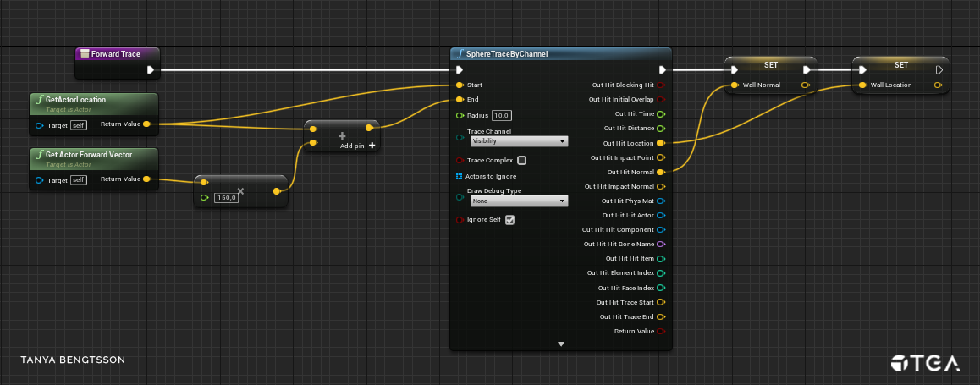Image resolution: width=980 pixels, height=385 pixels.
Task: Click Out Hit Bone Name pin
Action: (x=661, y=245)
